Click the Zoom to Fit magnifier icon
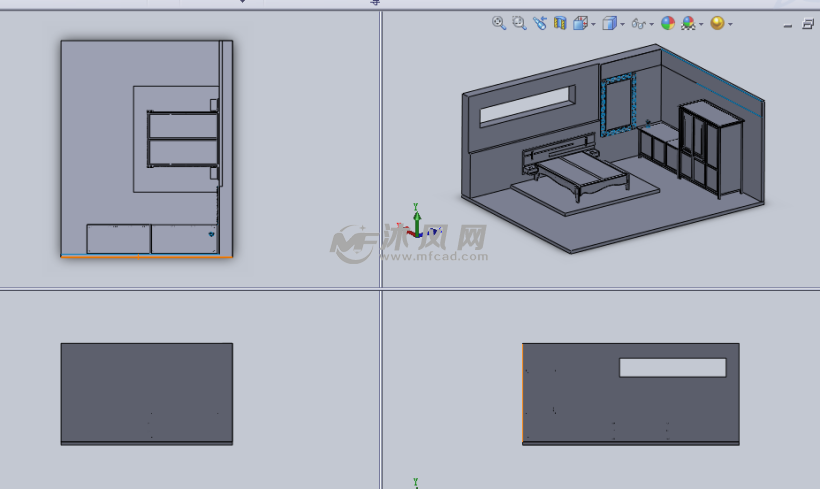This screenshot has width=820, height=489. 498,23
